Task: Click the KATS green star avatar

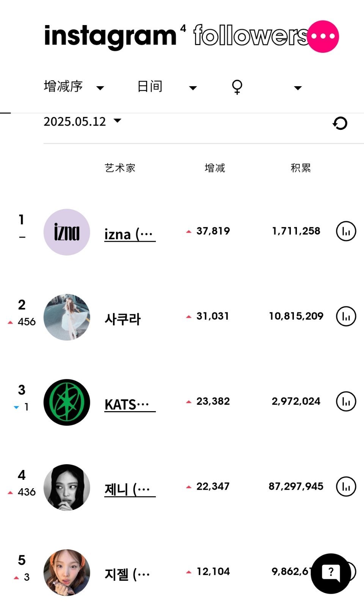Action: pyautogui.click(x=67, y=402)
